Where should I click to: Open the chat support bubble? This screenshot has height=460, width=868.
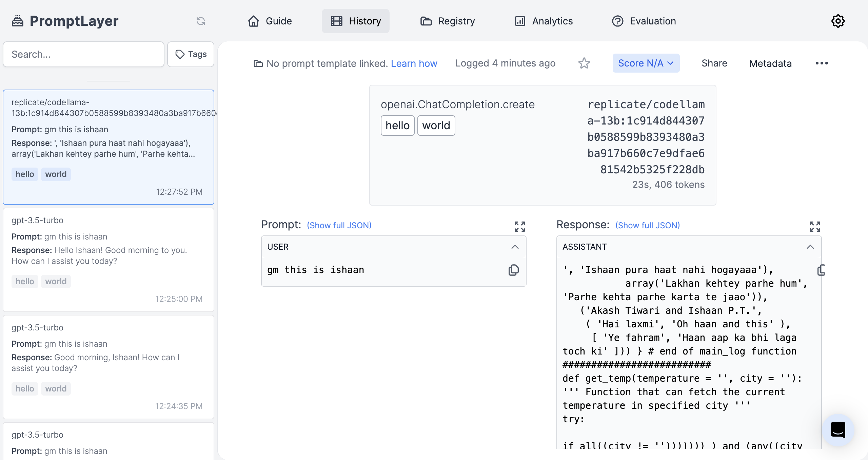click(x=838, y=430)
